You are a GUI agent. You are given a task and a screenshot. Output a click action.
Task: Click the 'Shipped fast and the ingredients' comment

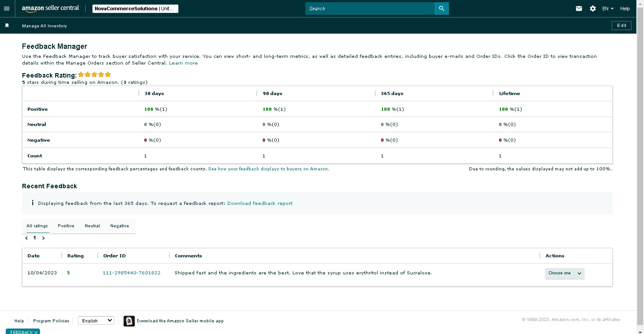coord(303,273)
